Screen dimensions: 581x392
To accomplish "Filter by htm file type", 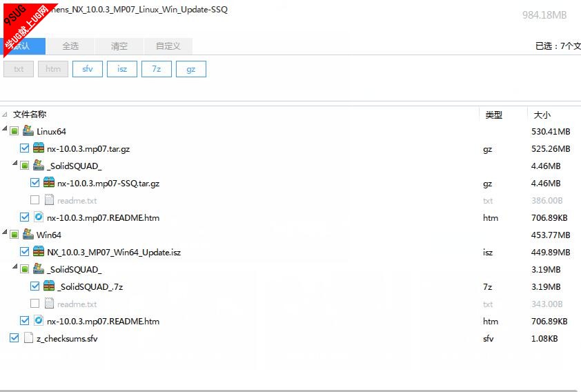I will [53, 69].
